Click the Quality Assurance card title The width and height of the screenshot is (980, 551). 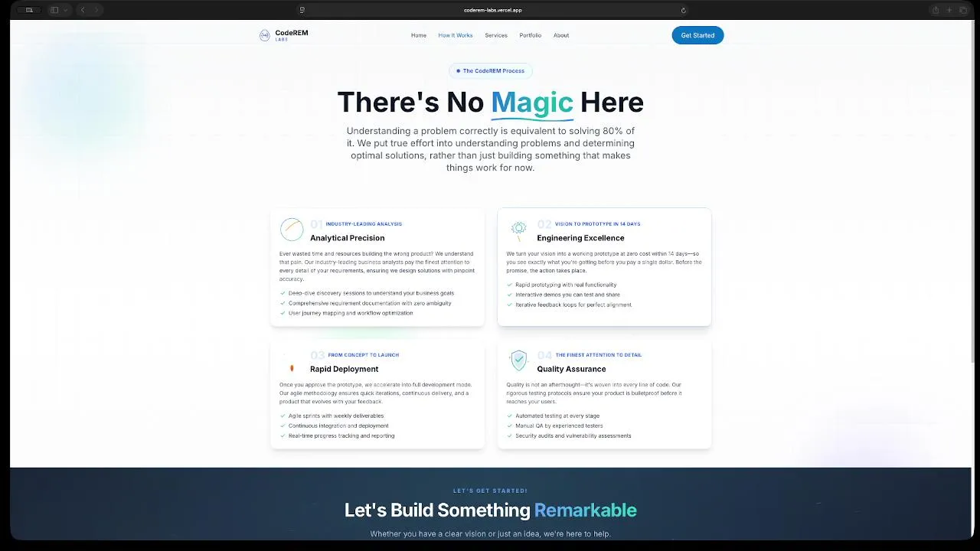coord(571,369)
